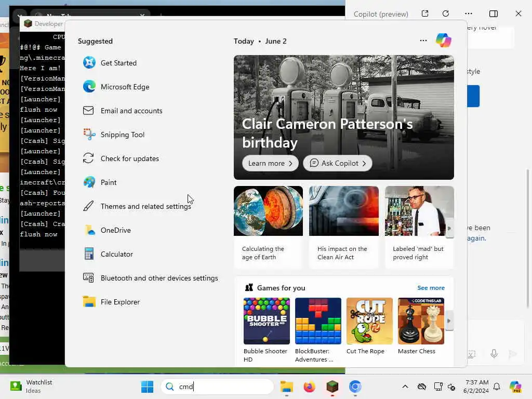Open Watchlist Ideas widget on taskbar
The height and width of the screenshot is (399, 532).
click(x=31, y=387)
